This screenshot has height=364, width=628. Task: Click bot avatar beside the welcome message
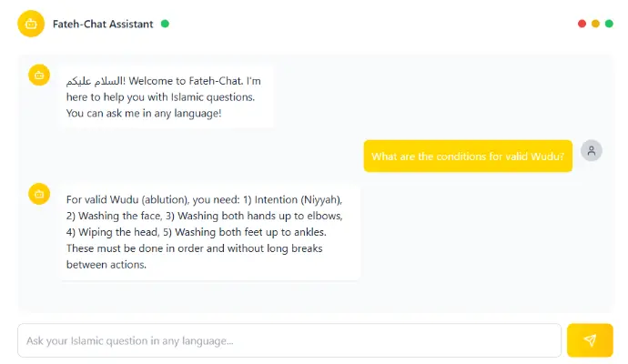pos(39,76)
